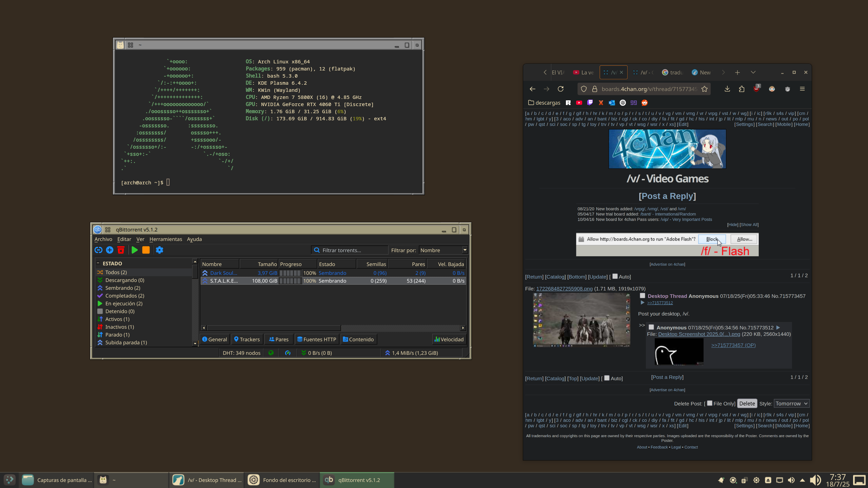
Task: Click the post menu arrow on No.715773512
Action: pos(778,327)
